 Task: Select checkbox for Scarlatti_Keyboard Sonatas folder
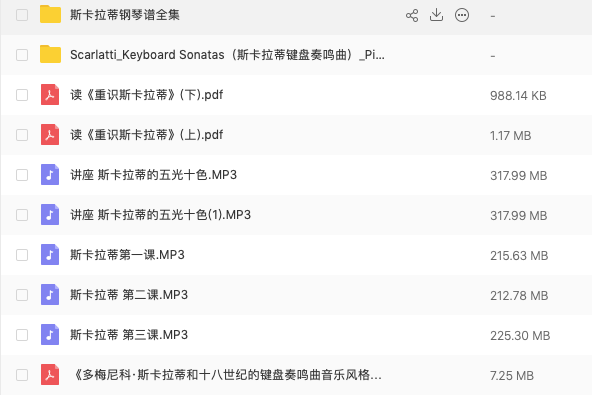(x=22, y=55)
